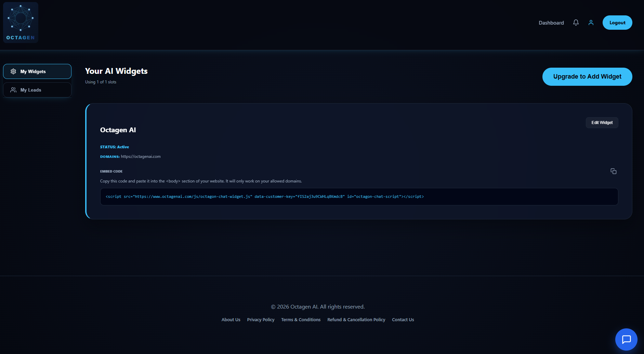Screen dimensions: 644x354
Task: Click STATUS: Active label
Action: pyautogui.click(x=115, y=147)
